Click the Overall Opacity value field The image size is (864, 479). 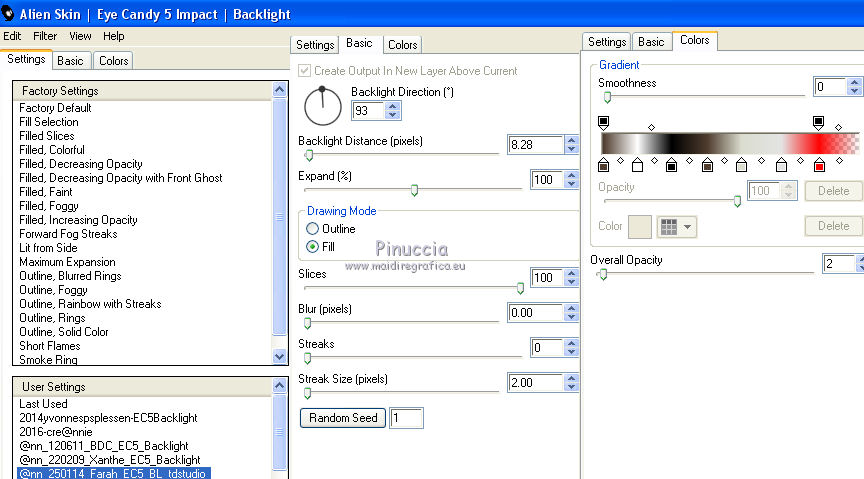[839, 264]
